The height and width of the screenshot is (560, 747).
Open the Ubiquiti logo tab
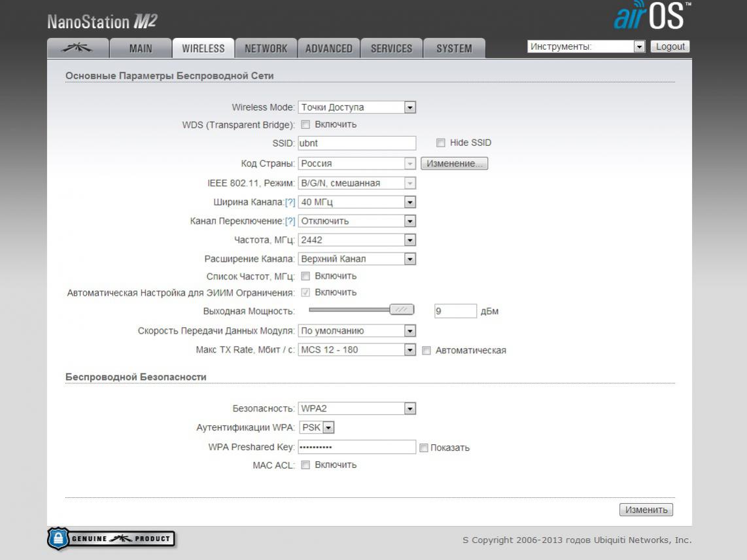click(x=78, y=48)
